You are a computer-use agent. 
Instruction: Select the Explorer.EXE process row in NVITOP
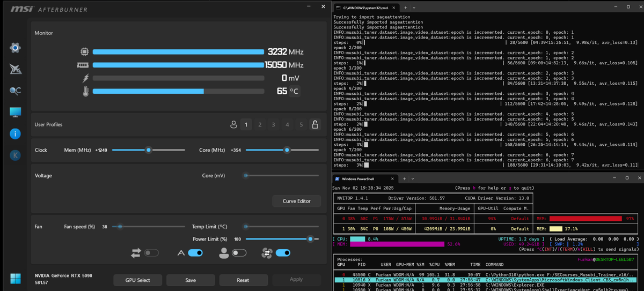485,285
